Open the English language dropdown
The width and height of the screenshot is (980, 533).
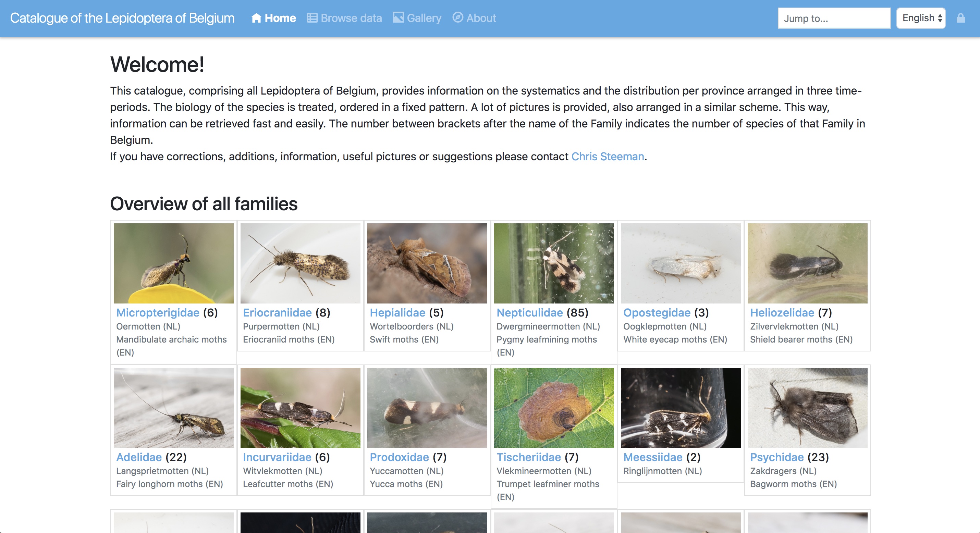(x=921, y=18)
